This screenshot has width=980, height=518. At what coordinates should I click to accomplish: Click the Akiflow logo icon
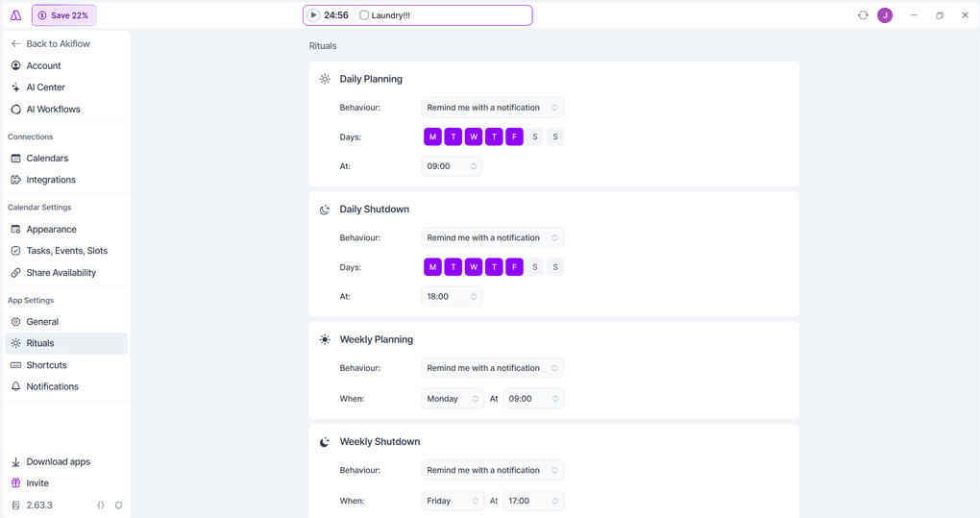click(x=15, y=15)
